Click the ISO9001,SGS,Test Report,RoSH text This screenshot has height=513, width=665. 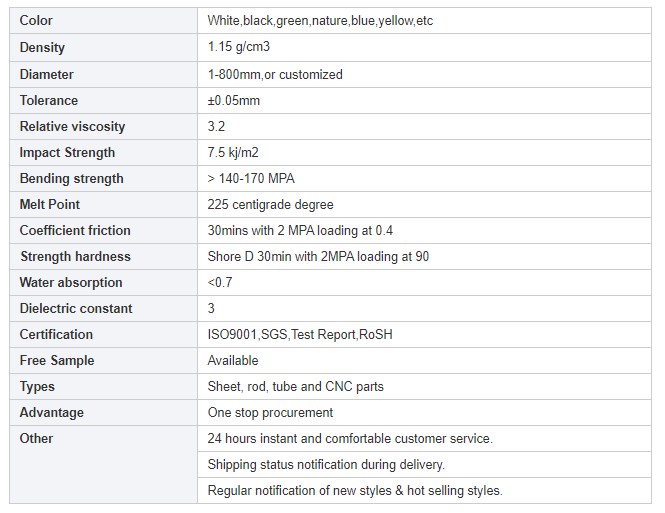pos(300,334)
